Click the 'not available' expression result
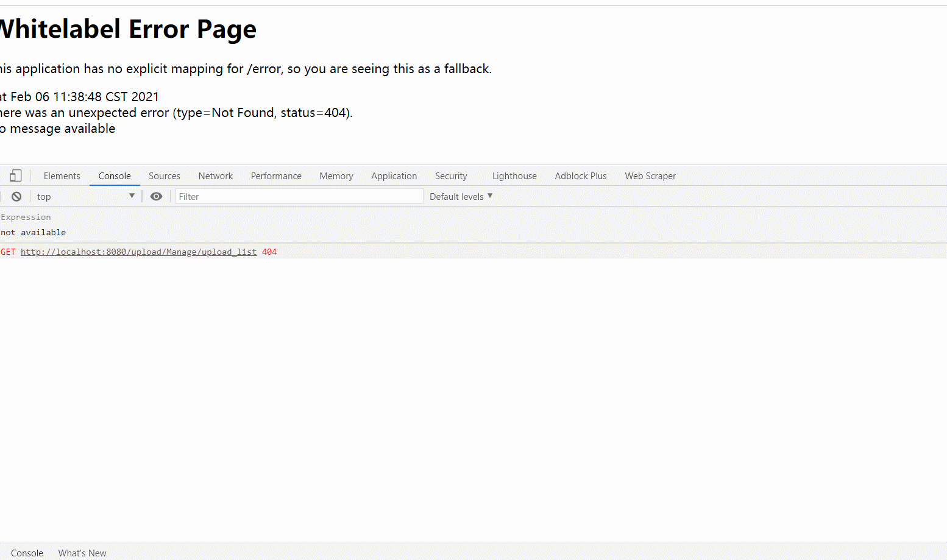The height and width of the screenshot is (560, 947). [x=33, y=232]
